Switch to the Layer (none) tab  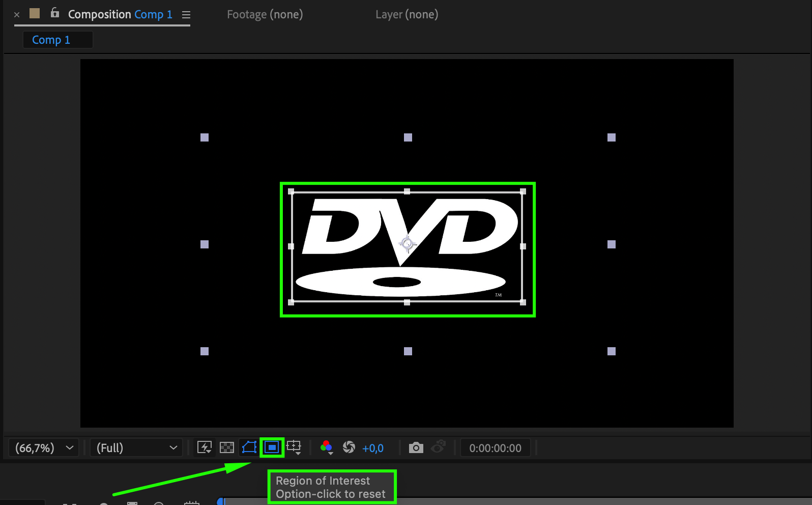407,14
